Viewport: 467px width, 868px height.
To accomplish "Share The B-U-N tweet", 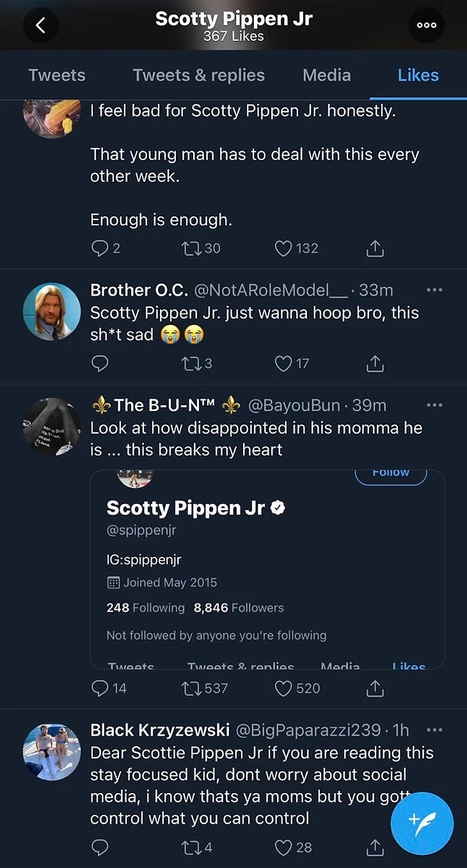I will pos(375,688).
